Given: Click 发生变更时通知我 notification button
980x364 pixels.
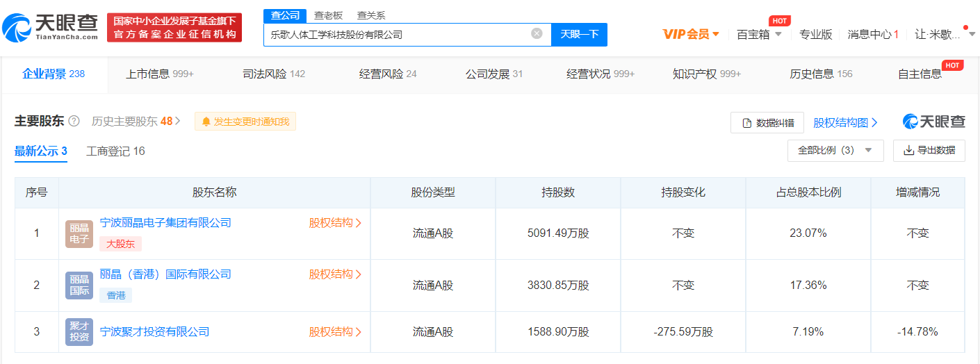Looking at the screenshot, I should tap(245, 122).
